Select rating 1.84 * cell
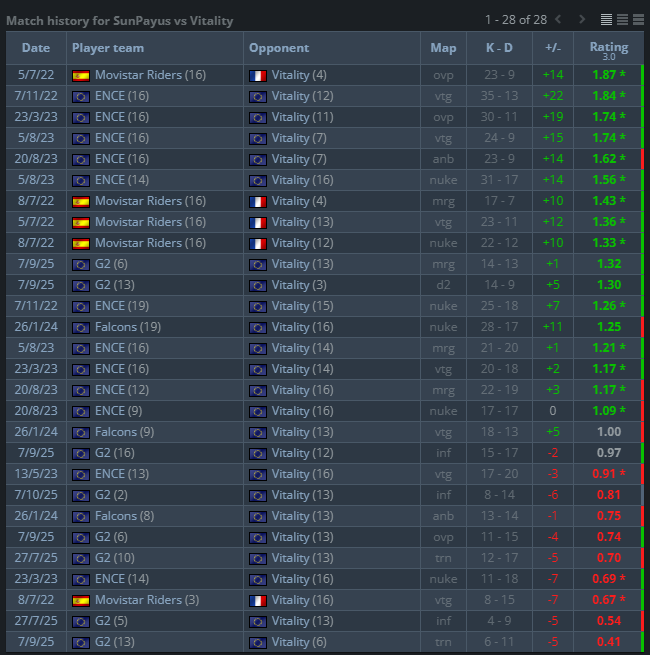 609,96
